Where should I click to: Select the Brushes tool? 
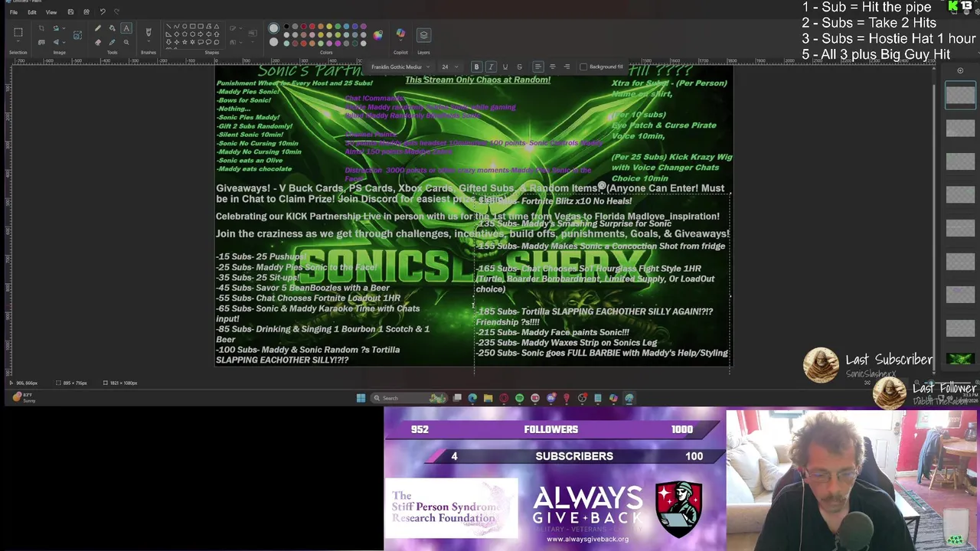pyautogui.click(x=149, y=31)
